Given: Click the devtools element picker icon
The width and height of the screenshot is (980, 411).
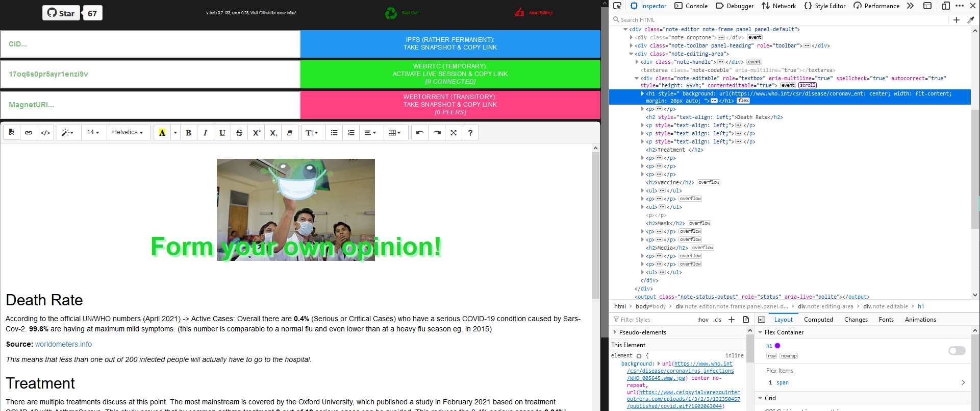Looking at the screenshot, I should (x=617, y=6).
